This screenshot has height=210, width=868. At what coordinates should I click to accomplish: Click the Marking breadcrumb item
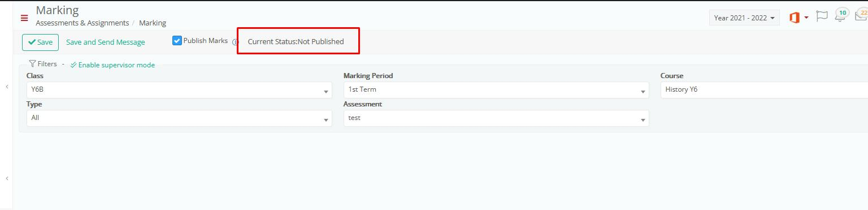(153, 23)
